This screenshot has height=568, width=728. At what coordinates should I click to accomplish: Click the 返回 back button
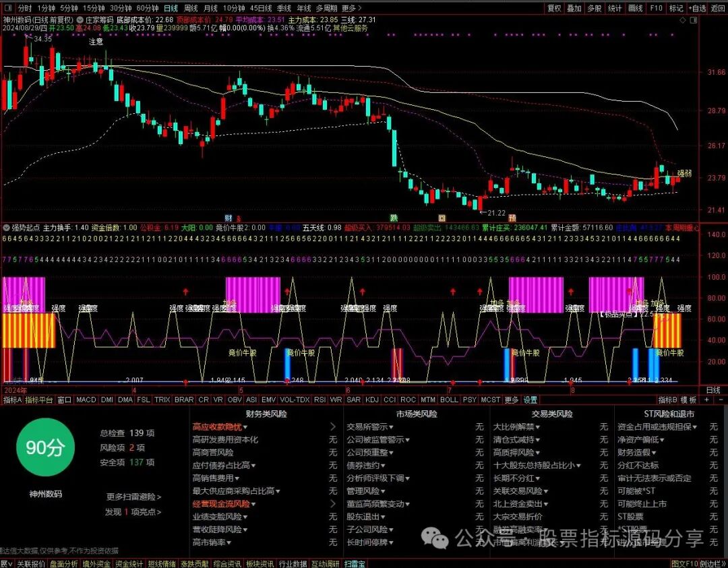pos(719,8)
